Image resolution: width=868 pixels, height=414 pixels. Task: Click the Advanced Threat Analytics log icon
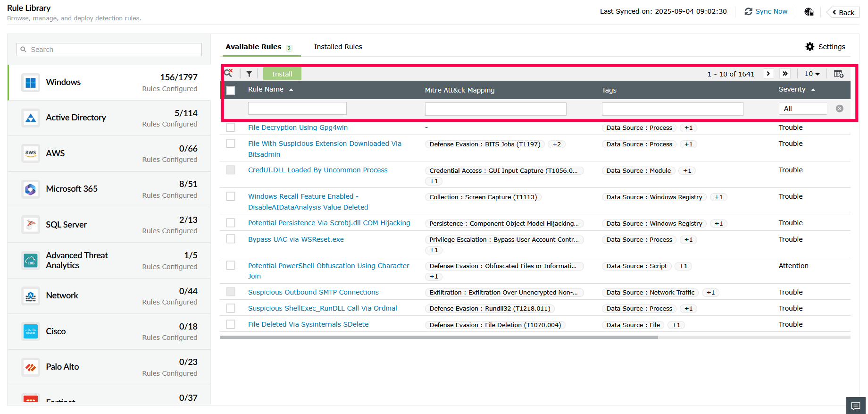[x=31, y=261]
